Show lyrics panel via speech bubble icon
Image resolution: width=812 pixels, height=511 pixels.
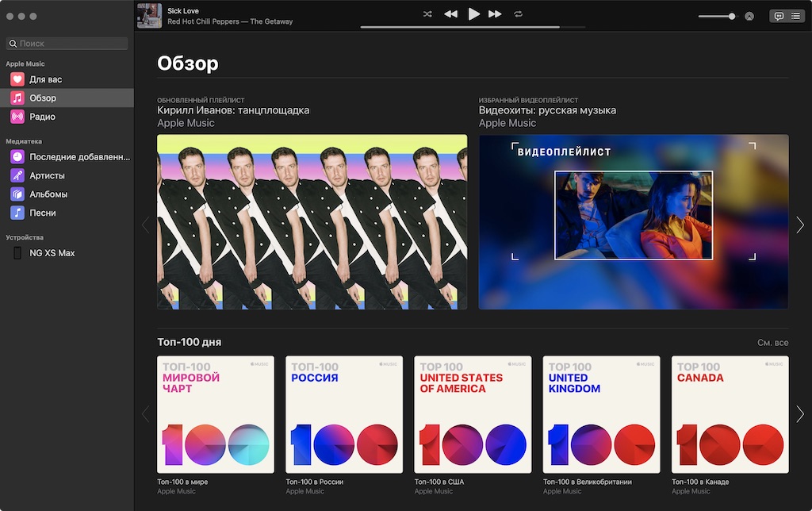click(x=779, y=16)
